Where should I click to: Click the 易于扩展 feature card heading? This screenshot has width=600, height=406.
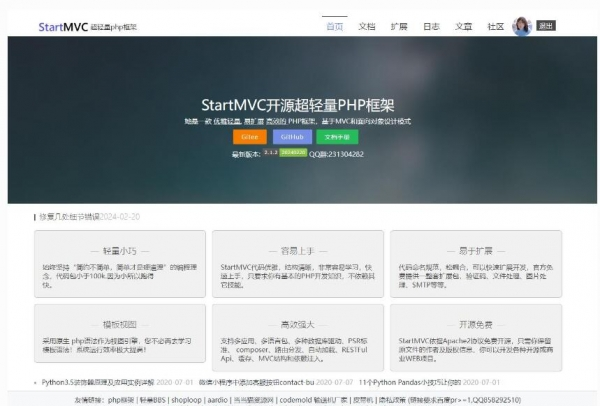tap(476, 251)
